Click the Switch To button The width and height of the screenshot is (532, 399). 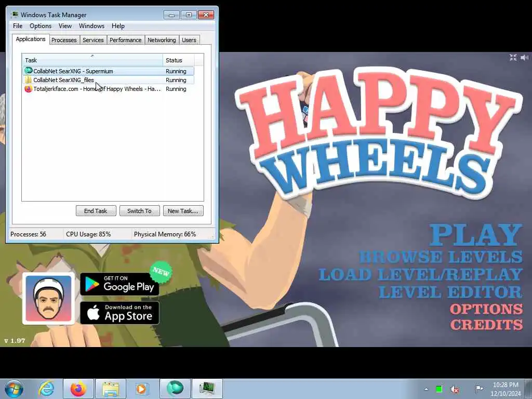139,211
